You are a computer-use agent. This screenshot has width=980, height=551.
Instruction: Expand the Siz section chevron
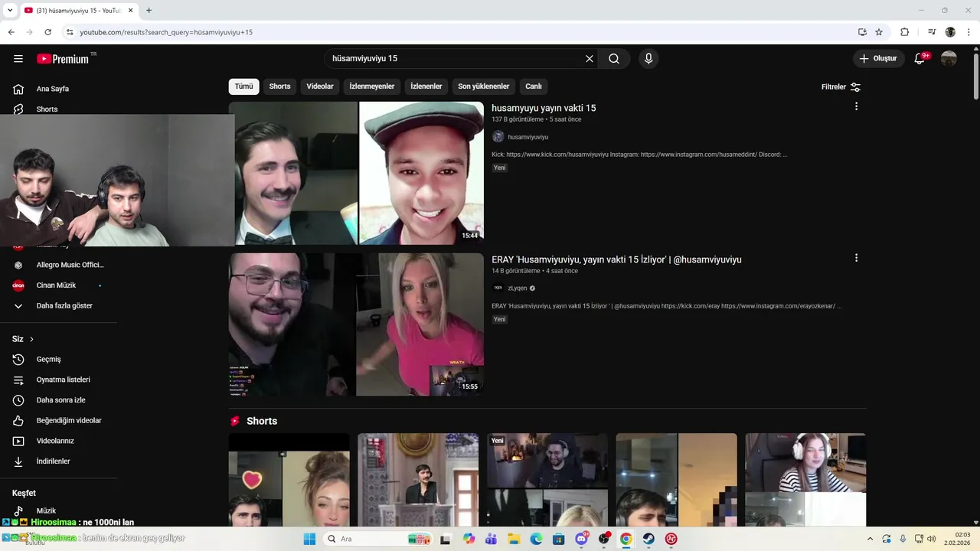pos(31,339)
